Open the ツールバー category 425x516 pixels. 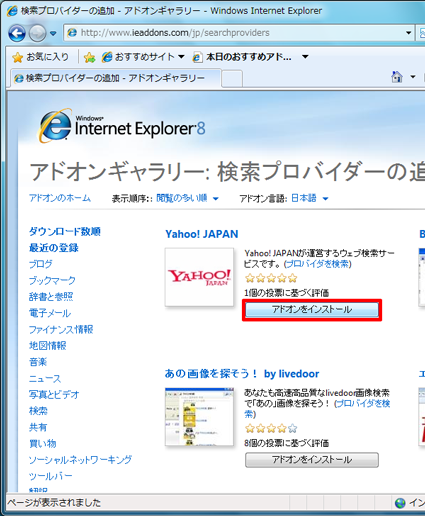[51, 476]
